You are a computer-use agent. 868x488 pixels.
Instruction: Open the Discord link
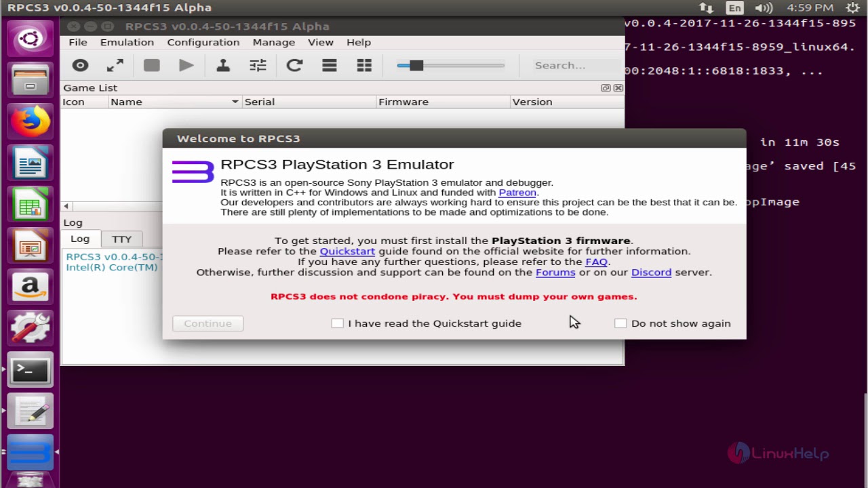[651, 272]
